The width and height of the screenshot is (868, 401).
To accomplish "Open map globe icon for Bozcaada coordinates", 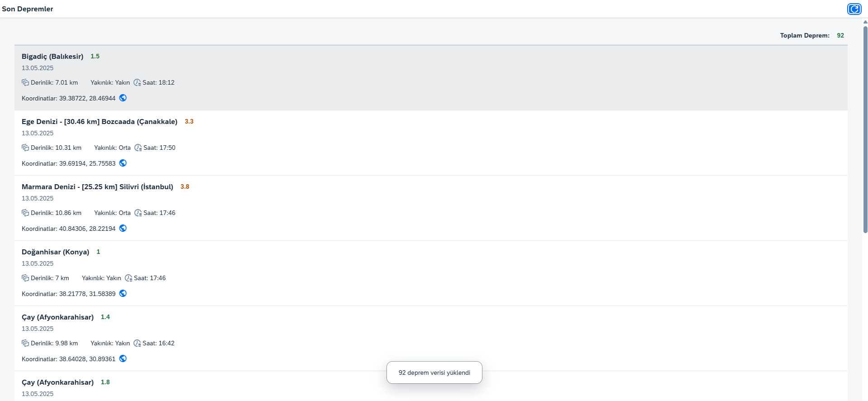I will (x=123, y=163).
